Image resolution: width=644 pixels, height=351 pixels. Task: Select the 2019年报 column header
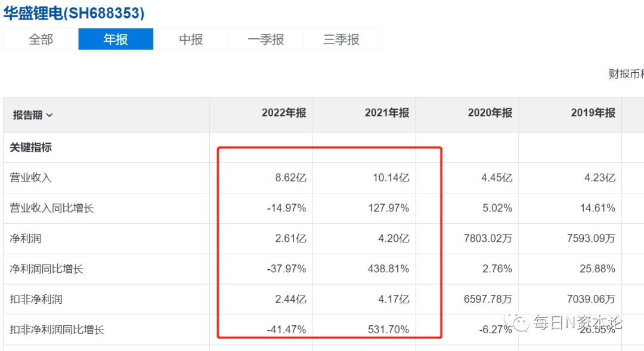(x=593, y=113)
